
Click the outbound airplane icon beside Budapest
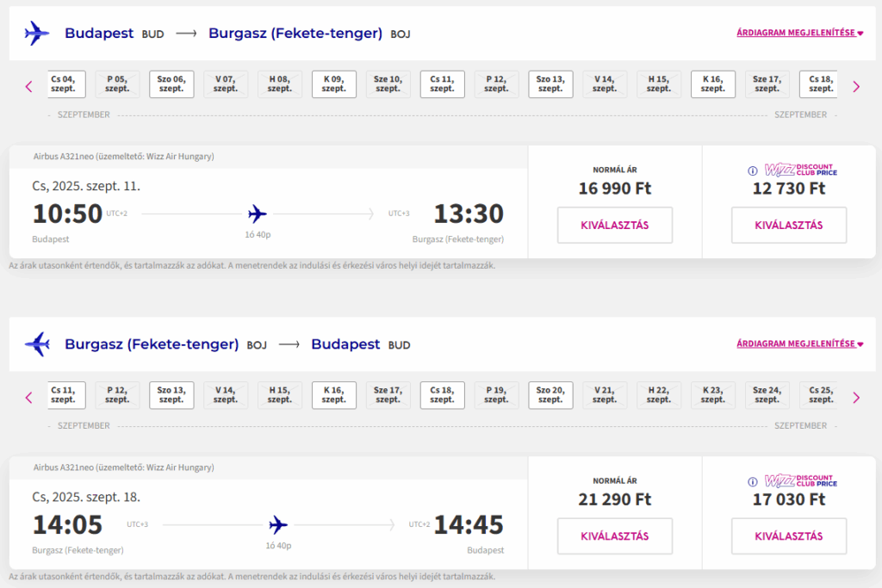click(37, 34)
